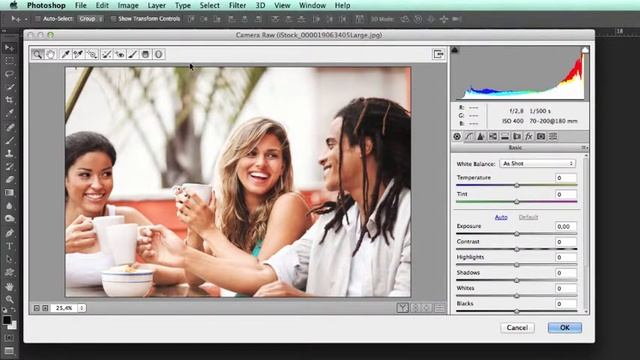Open the Split Toning panel tab
The image size is (640, 360).
[505, 136]
